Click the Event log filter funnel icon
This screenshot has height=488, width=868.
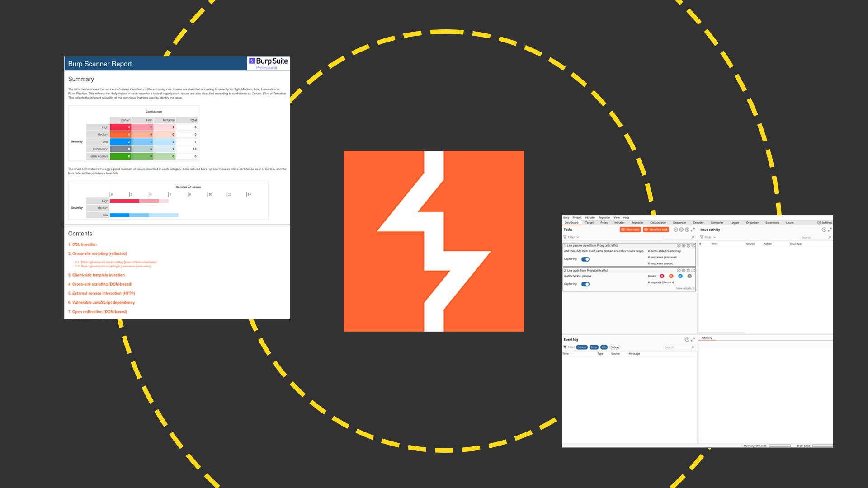pos(565,347)
